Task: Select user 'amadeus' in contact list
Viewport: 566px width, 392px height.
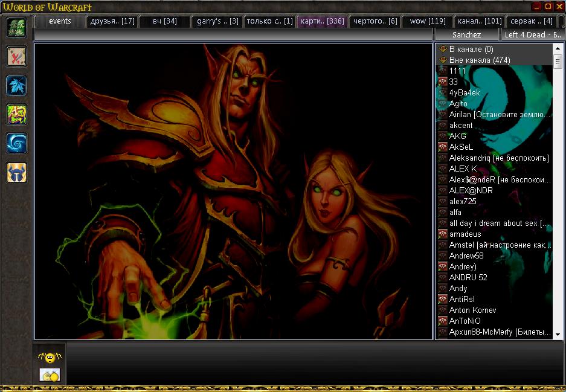Action: point(465,234)
